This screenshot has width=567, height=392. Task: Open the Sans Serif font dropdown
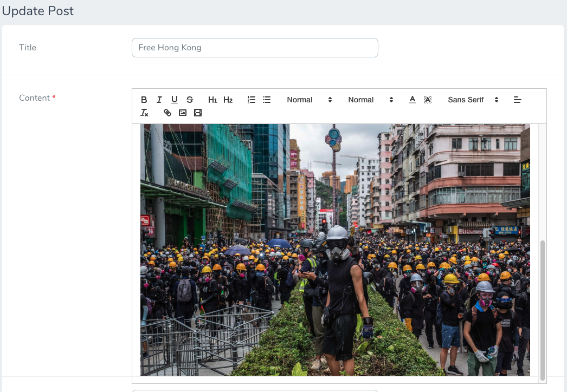[x=471, y=100]
